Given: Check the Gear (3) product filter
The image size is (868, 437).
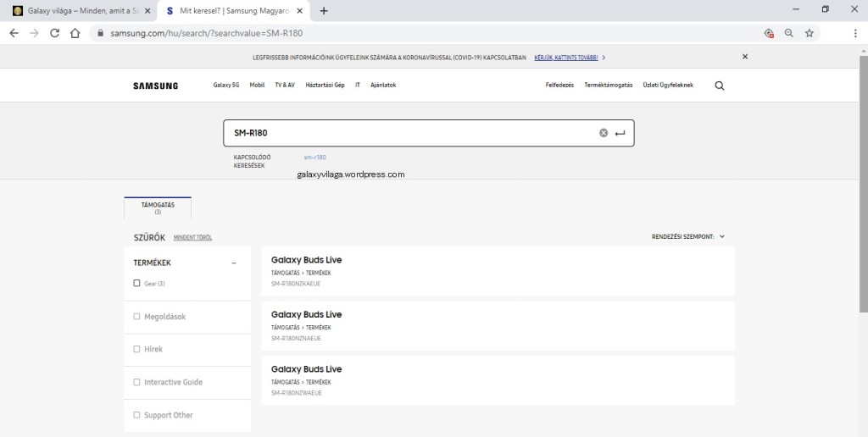Looking at the screenshot, I should (x=137, y=283).
